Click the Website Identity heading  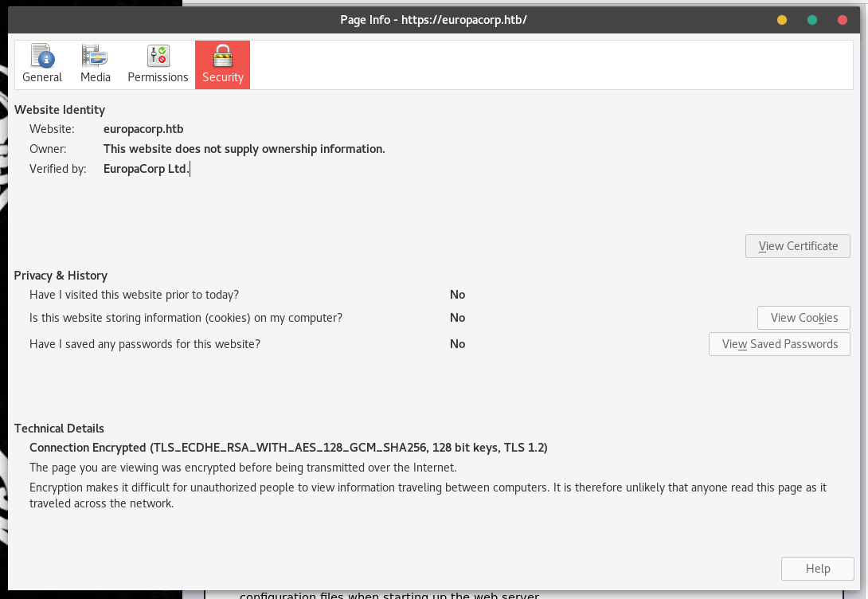point(60,110)
